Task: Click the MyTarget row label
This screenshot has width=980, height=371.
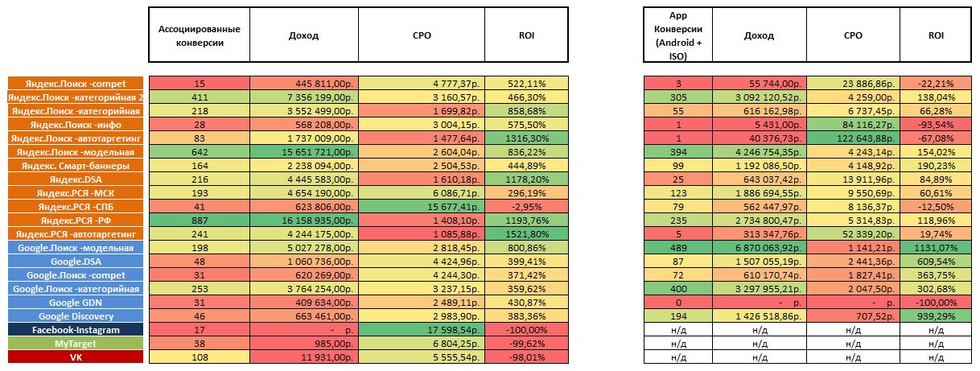Action: click(x=76, y=343)
